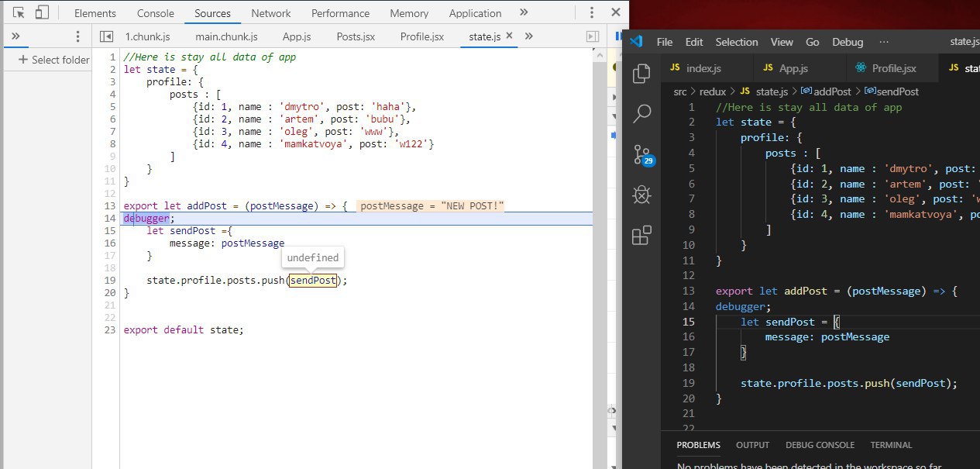Toggle the debugger sidebar pane
This screenshot has width=980, height=469.
(x=593, y=36)
